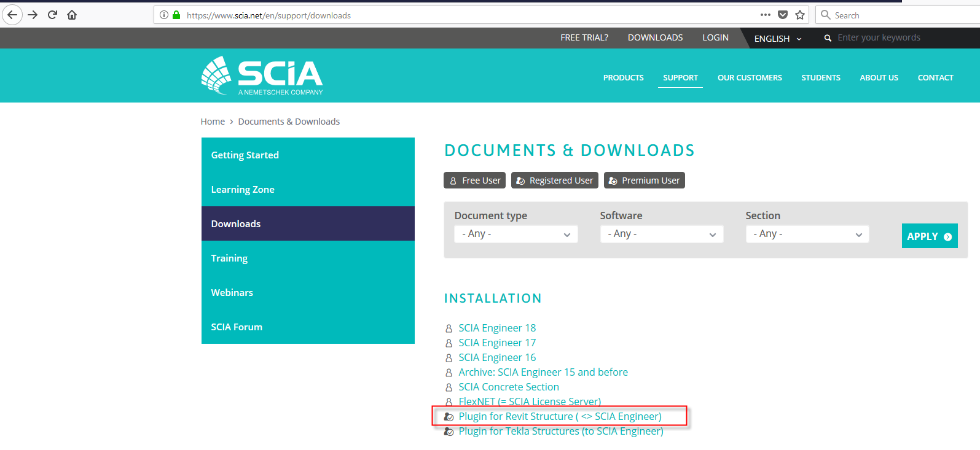Switch the ENGLISH language selector
980x450 pixels.
pyautogui.click(x=777, y=39)
